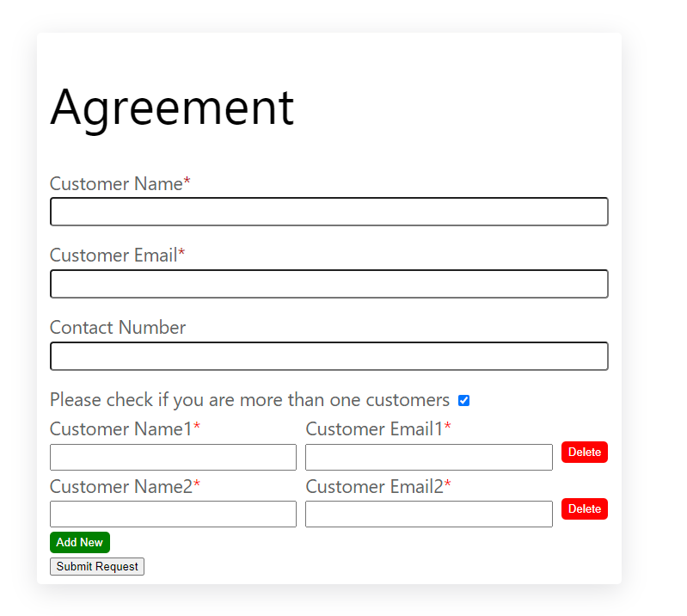This screenshot has height=616, width=687.
Task: Click the green Add New button
Action: click(x=80, y=542)
